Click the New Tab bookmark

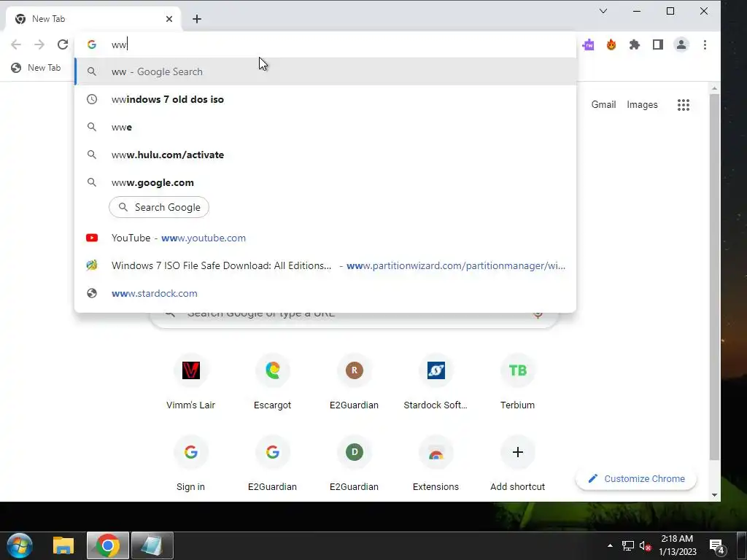click(x=36, y=68)
